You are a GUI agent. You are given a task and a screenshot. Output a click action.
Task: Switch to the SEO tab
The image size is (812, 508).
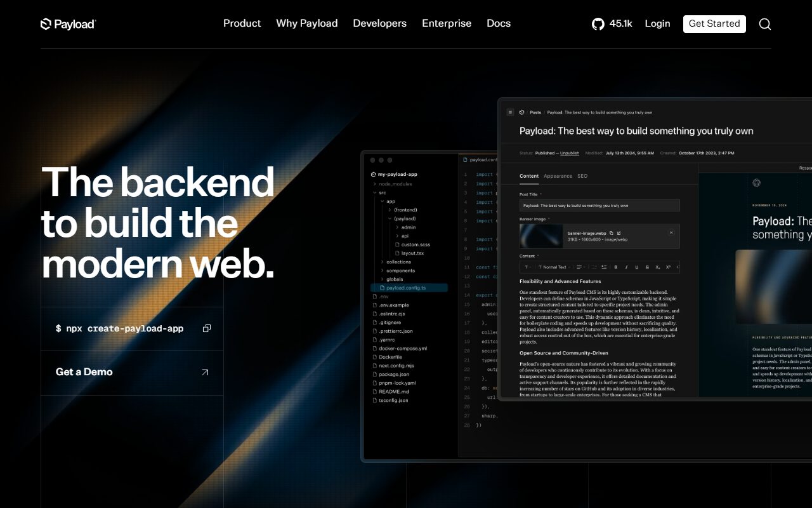point(582,176)
